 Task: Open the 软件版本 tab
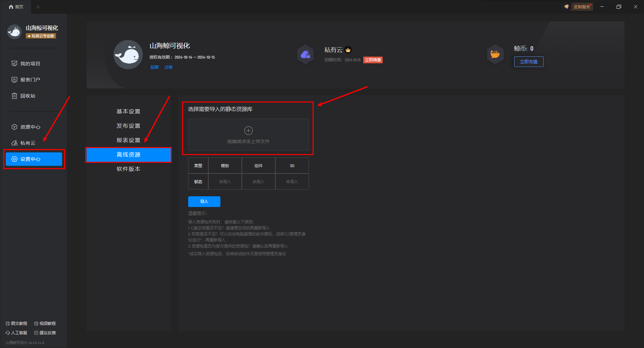[x=128, y=169]
